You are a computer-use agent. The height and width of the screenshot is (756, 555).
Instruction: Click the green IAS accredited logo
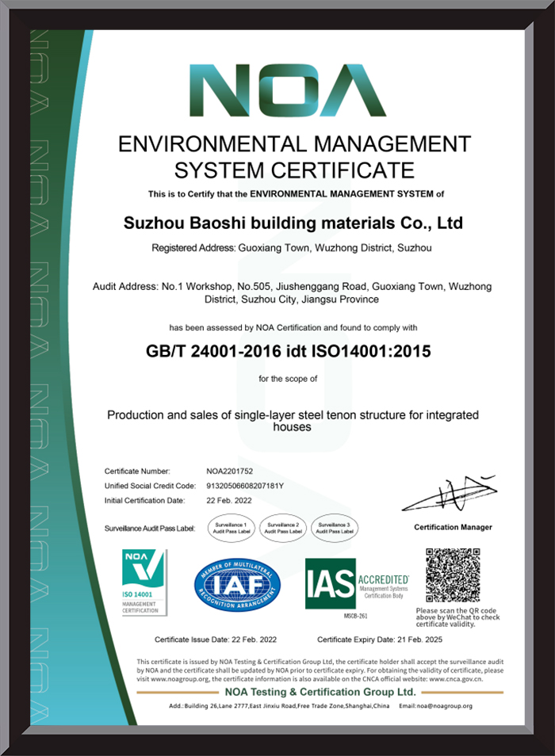357,583
